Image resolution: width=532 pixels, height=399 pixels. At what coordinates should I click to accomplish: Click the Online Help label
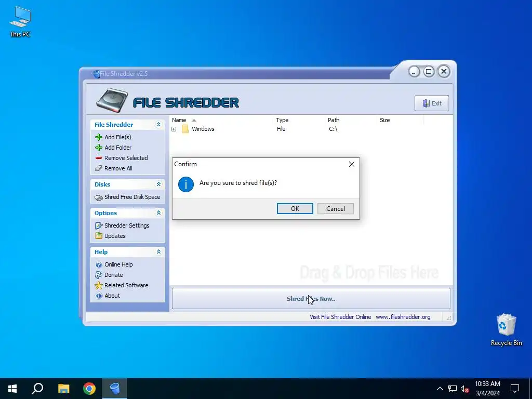click(x=118, y=264)
